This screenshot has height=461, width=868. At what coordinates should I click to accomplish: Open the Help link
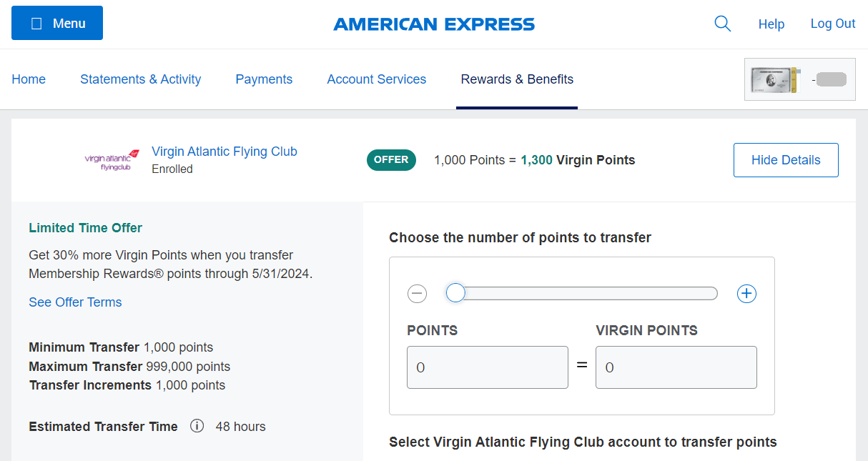click(771, 24)
